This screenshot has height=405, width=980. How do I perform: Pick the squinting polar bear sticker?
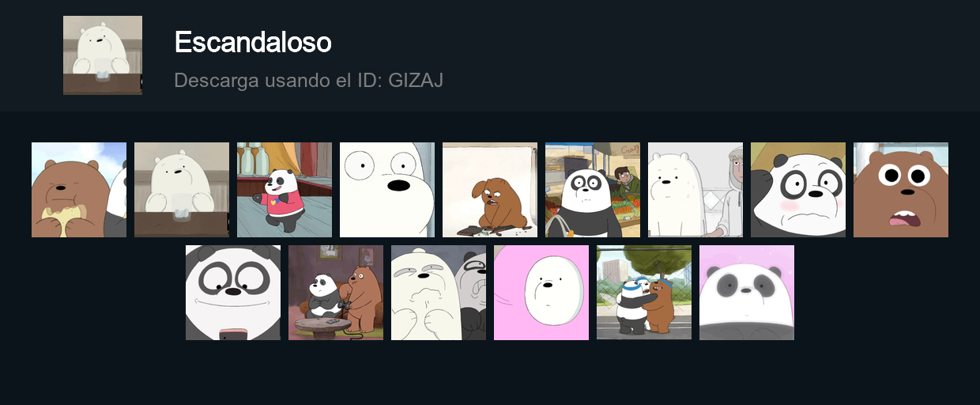[x=439, y=293]
